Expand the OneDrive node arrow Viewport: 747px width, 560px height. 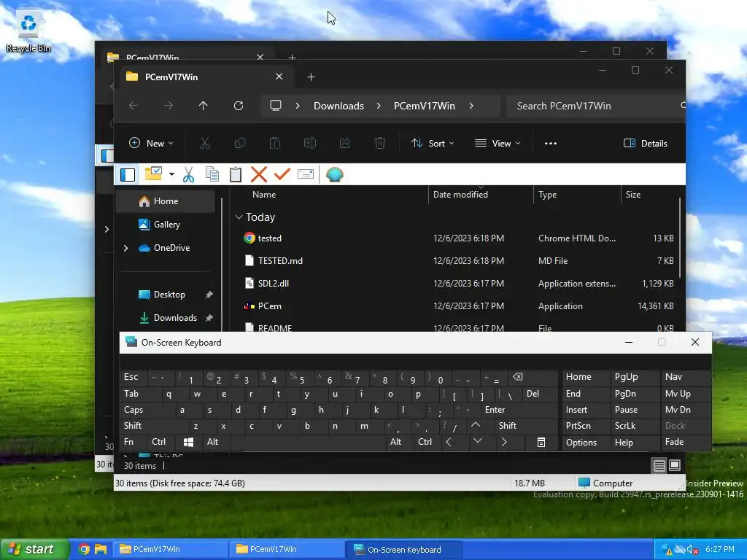coord(125,248)
